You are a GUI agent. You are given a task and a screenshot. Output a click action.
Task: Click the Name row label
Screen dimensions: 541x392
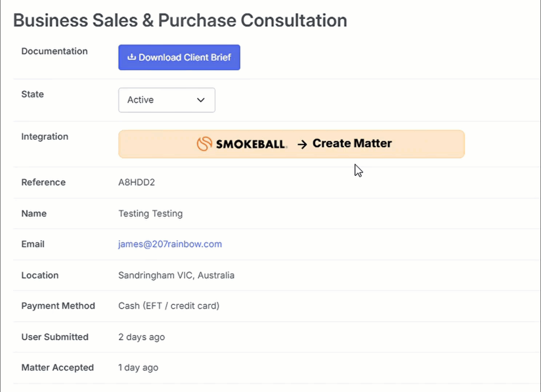point(34,213)
